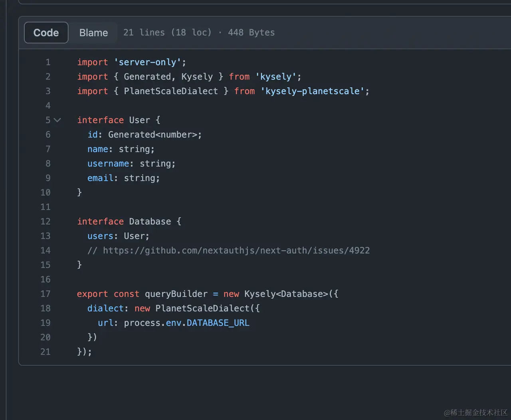
Task: Select the Code tab
Action: (46, 33)
